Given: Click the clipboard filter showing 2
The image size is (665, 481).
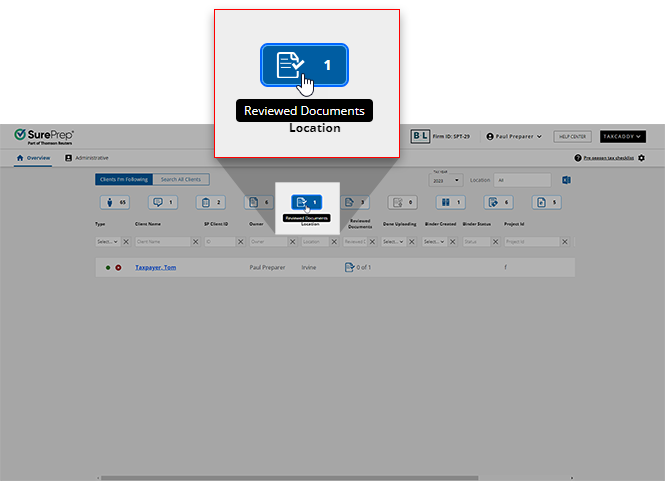Looking at the screenshot, I should pyautogui.click(x=211, y=202).
